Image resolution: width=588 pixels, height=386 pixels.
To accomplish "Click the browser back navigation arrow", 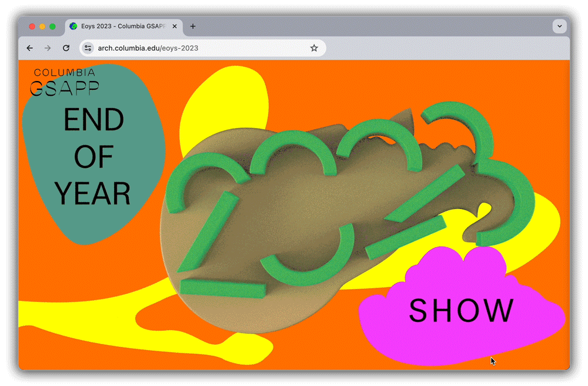I will pyautogui.click(x=30, y=48).
